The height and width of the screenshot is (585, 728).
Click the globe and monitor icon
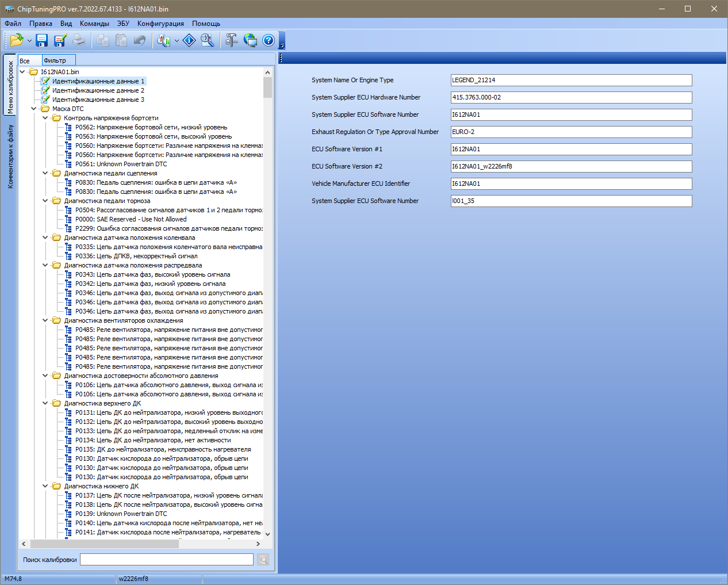pos(250,40)
